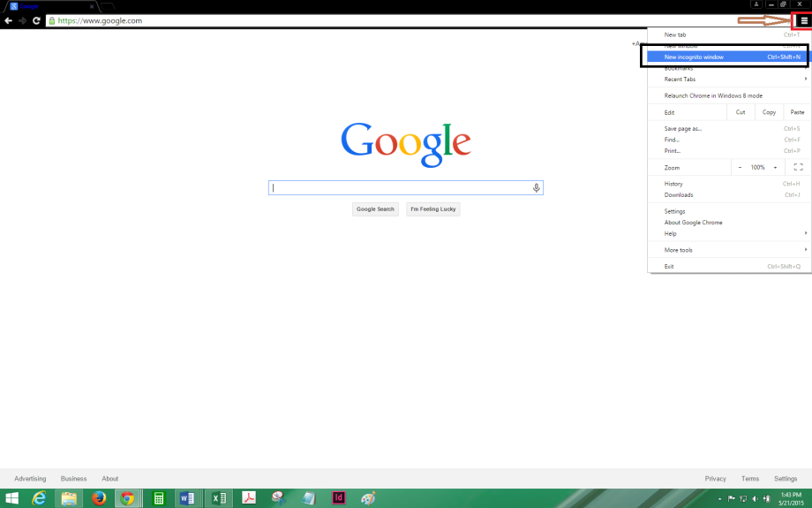This screenshot has width=812, height=508.
Task: Click the browser Back arrow
Action: click(8, 20)
